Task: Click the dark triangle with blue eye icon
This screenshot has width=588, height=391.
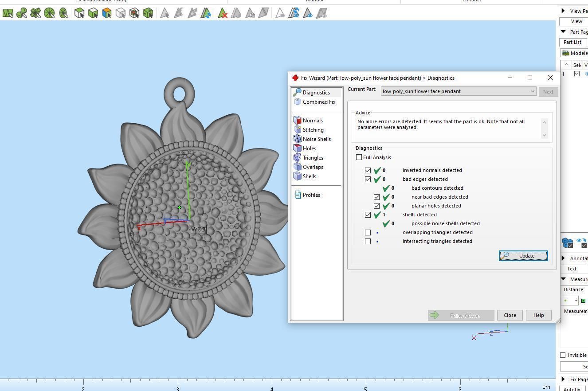Action: coord(308,13)
